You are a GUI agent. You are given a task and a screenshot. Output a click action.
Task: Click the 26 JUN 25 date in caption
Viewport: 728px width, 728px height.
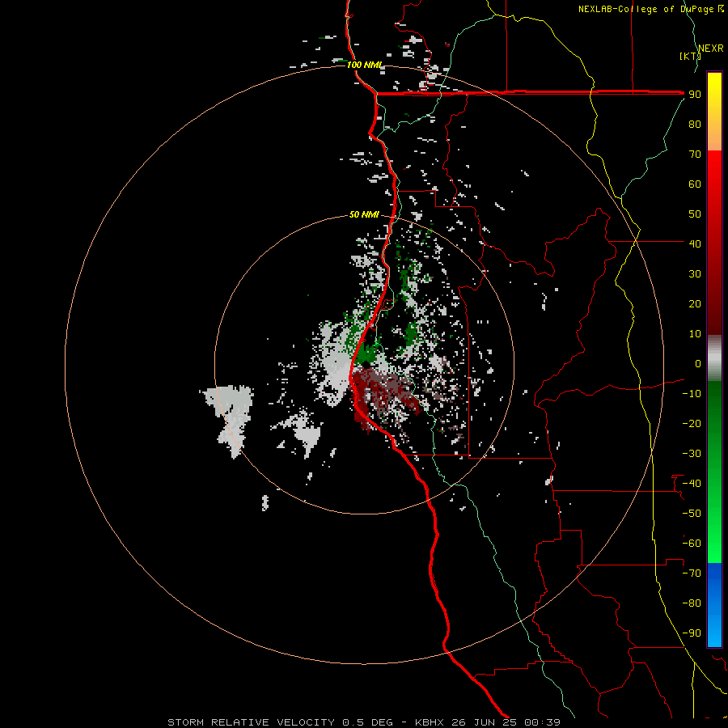point(484,722)
